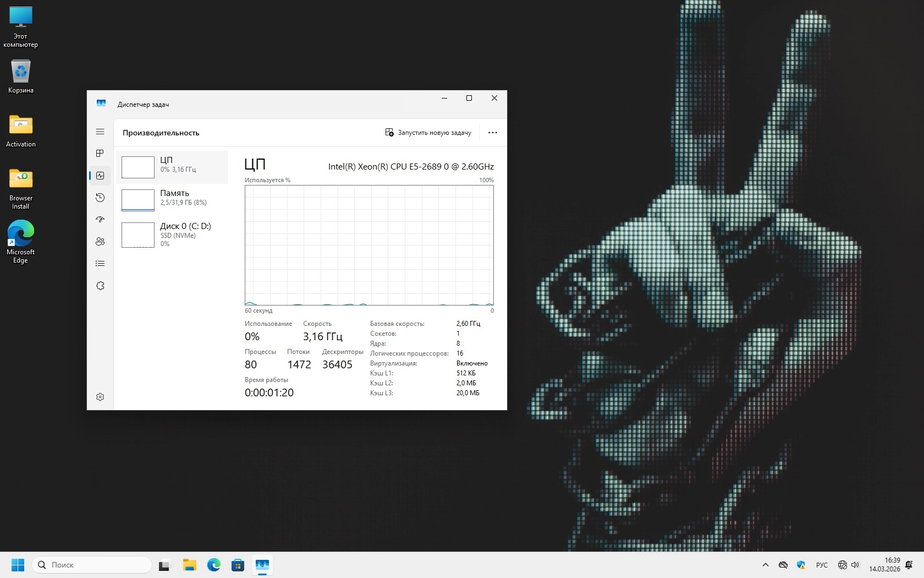Open the network globe tray icon
The width and height of the screenshot is (924, 578).
point(842,565)
